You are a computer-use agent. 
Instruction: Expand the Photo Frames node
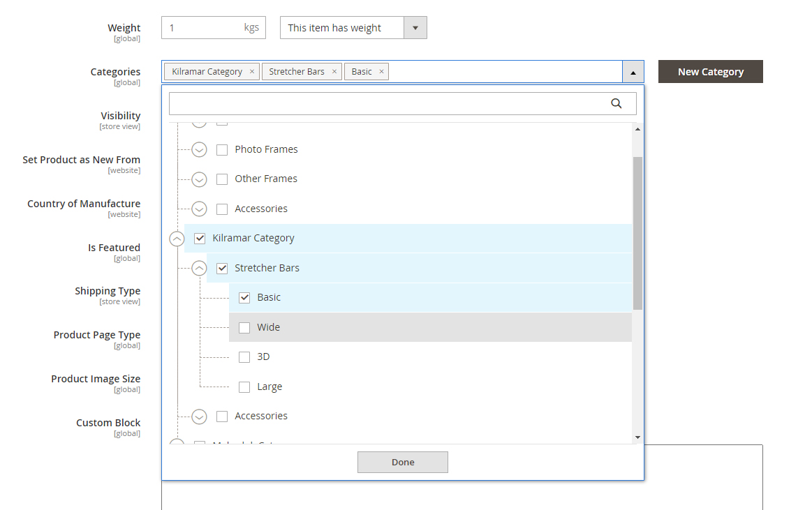coord(200,150)
